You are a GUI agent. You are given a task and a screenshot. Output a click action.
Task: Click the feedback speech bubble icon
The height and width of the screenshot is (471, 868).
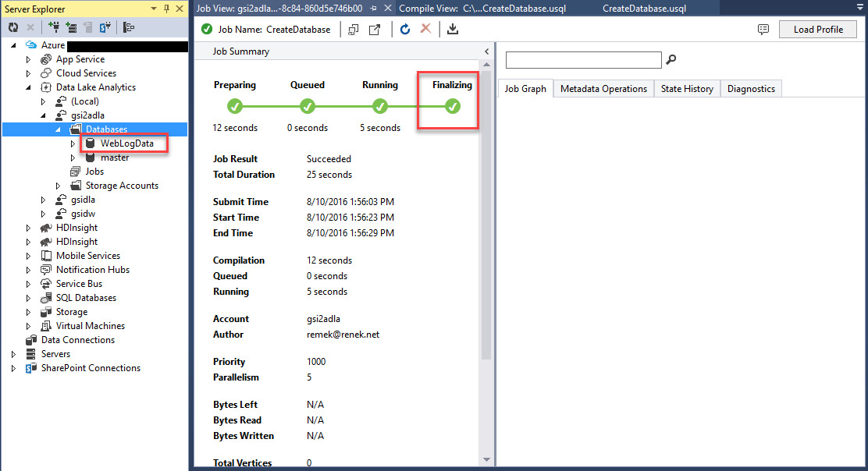(763, 30)
